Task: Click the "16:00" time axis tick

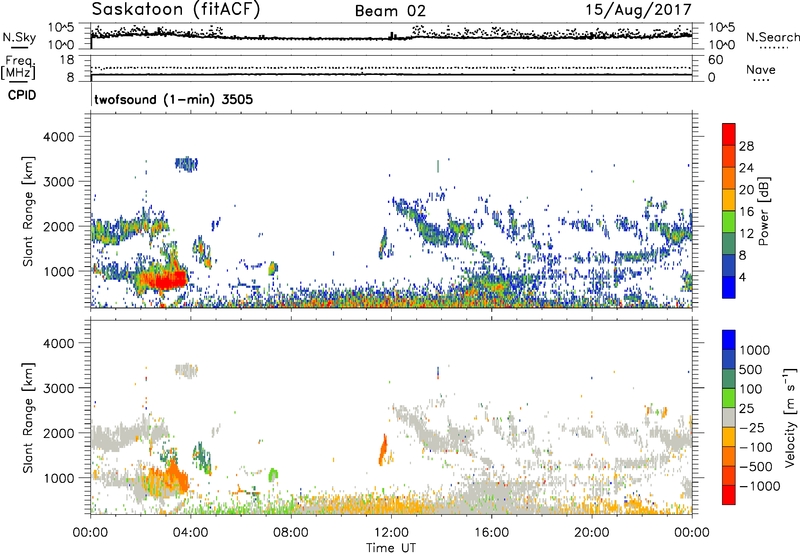Action: [492, 533]
